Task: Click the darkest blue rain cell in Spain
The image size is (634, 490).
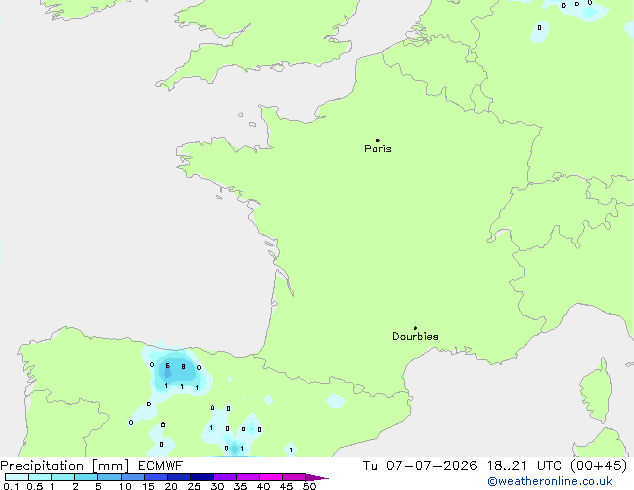Action: click(167, 373)
